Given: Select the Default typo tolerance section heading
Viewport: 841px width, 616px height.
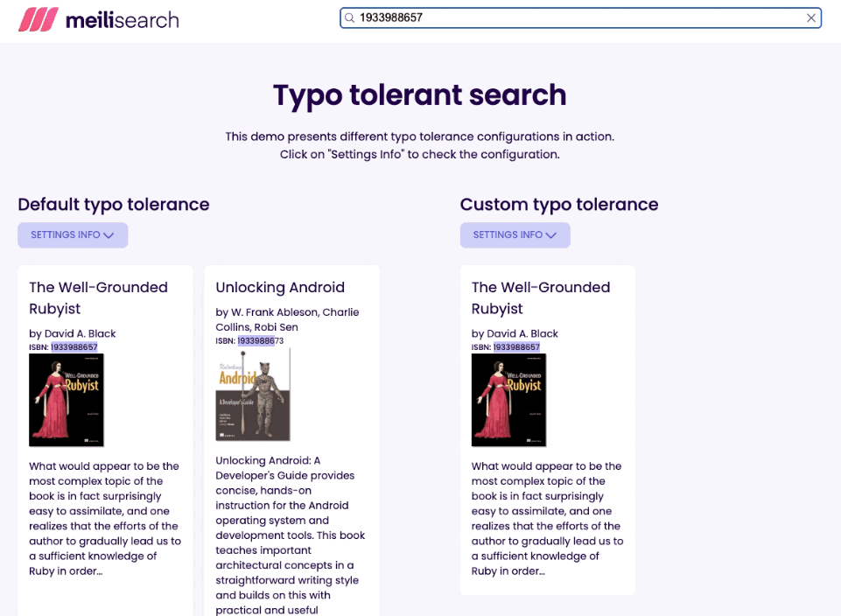Looking at the screenshot, I should (x=113, y=205).
